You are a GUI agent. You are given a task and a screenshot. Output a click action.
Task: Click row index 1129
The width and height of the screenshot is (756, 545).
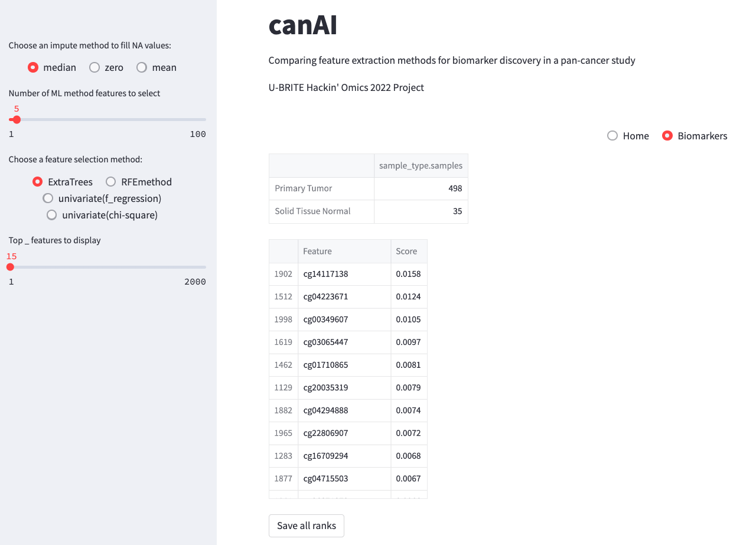click(283, 387)
